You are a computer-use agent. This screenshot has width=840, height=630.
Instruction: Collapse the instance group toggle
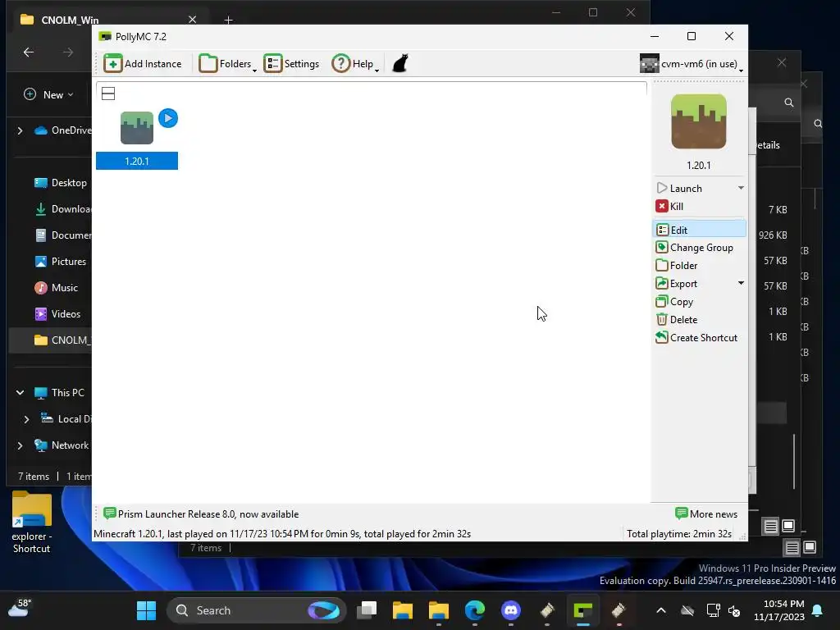108,94
